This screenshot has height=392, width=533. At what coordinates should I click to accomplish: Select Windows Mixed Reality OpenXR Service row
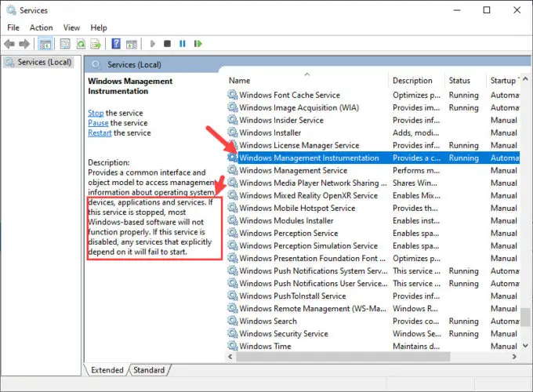[x=373, y=195]
